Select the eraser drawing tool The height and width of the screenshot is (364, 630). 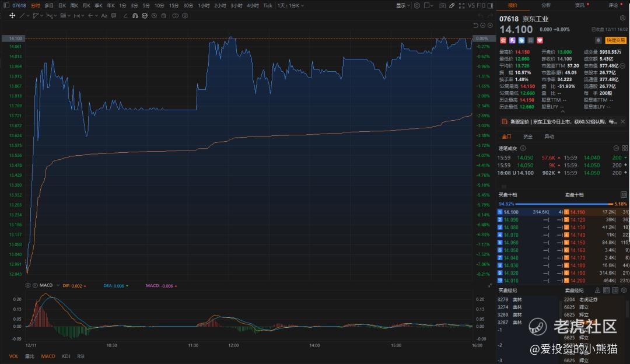click(x=125, y=16)
